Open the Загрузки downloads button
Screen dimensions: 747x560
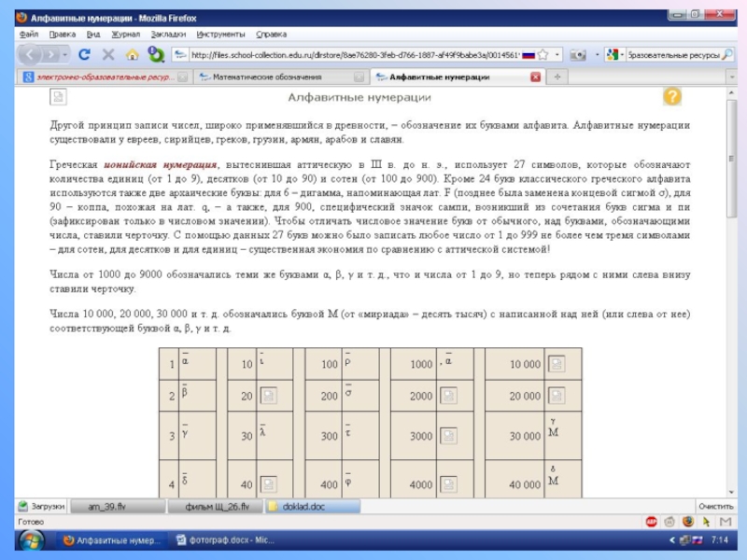pyautogui.click(x=42, y=506)
